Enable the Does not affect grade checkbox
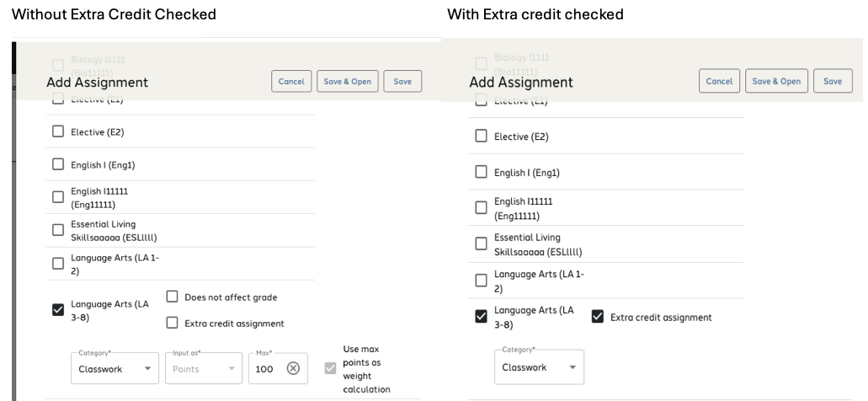 [x=173, y=297]
